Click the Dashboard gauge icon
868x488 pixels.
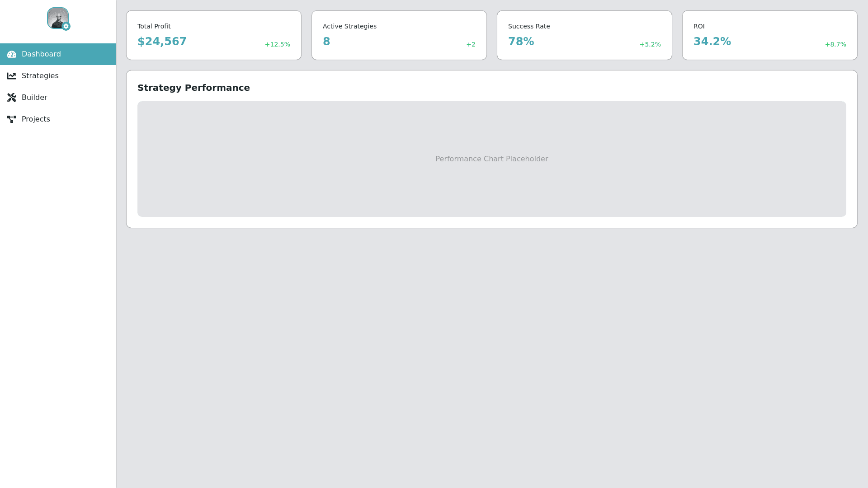[x=12, y=54]
